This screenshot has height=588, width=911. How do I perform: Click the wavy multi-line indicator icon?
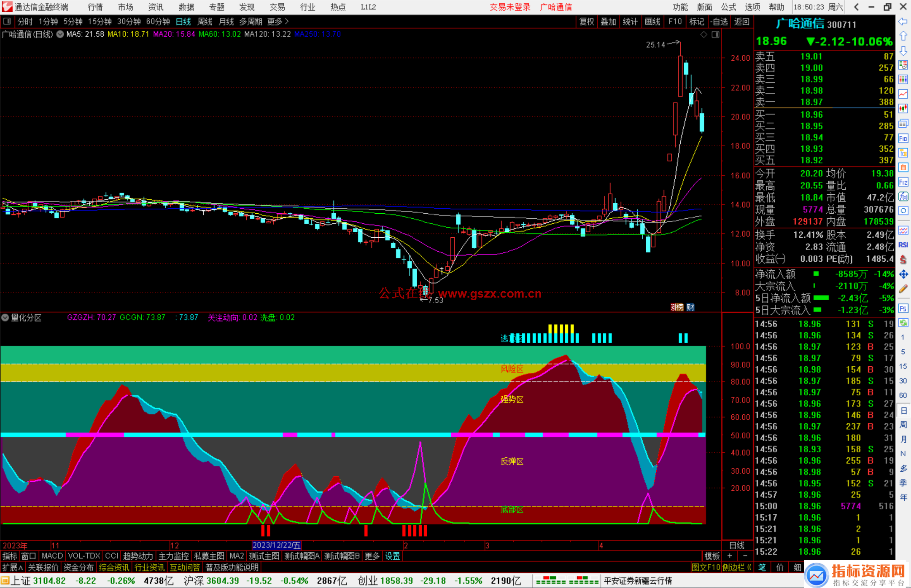(x=903, y=230)
